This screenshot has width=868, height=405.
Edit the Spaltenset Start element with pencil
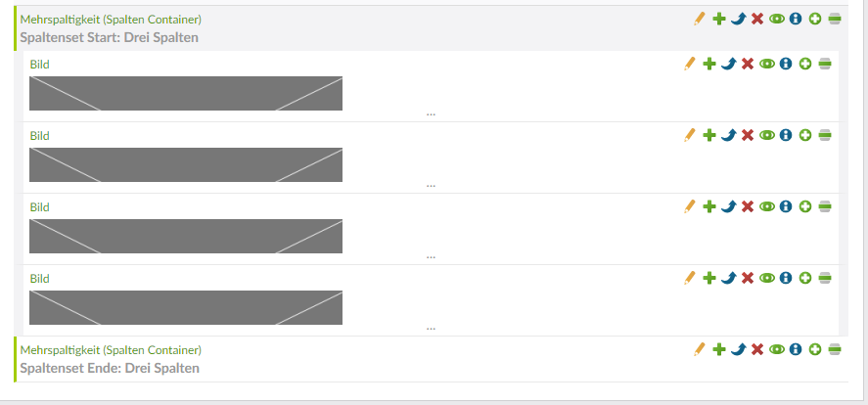[699, 19]
